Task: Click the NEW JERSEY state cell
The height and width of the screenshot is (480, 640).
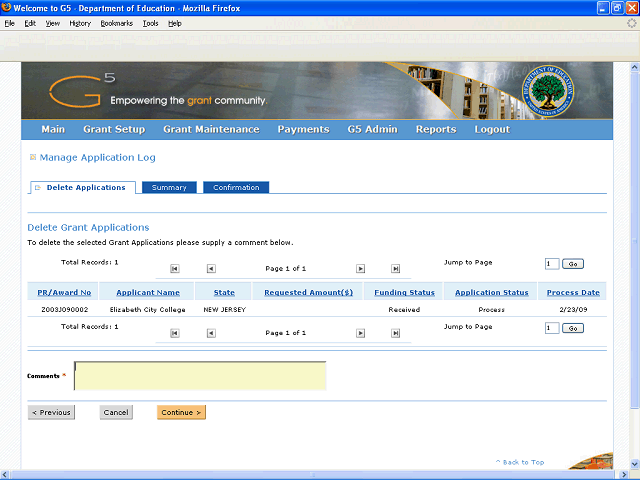Action: click(224, 309)
